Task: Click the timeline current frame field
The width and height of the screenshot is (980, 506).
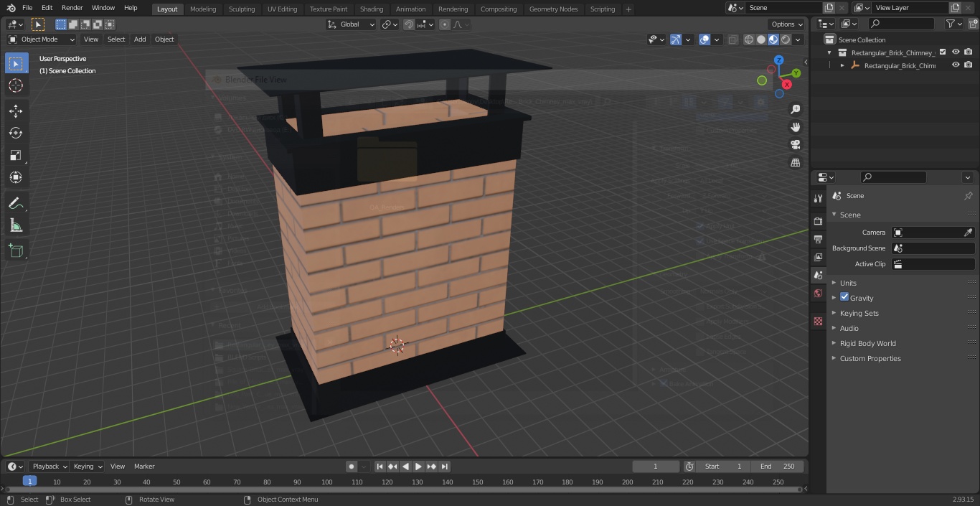Action: pyautogui.click(x=655, y=467)
